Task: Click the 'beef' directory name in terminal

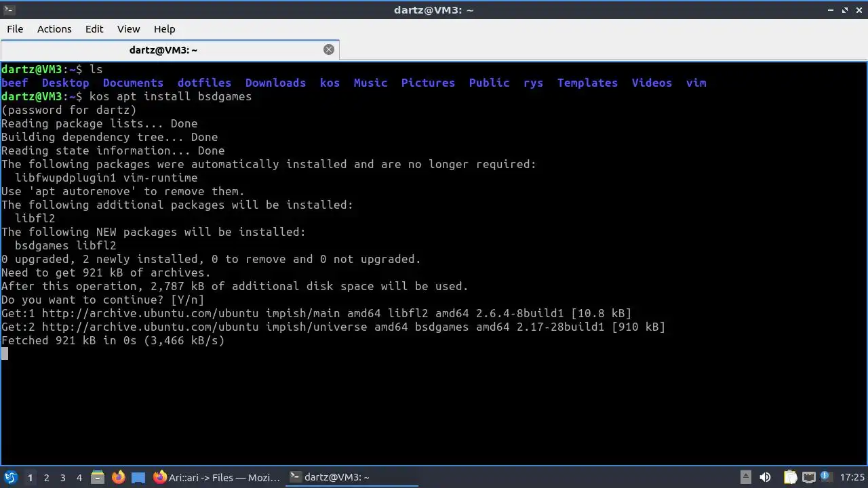Action: [15, 83]
